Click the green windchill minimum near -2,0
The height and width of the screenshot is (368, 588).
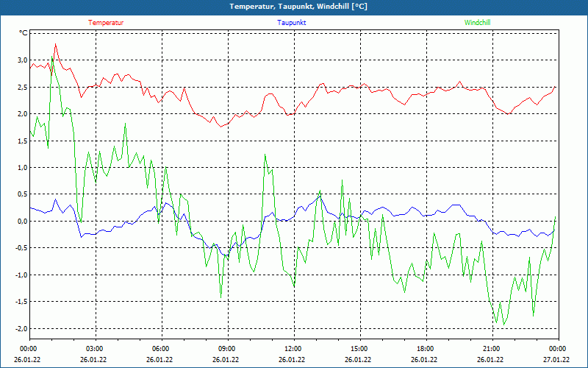click(503, 325)
